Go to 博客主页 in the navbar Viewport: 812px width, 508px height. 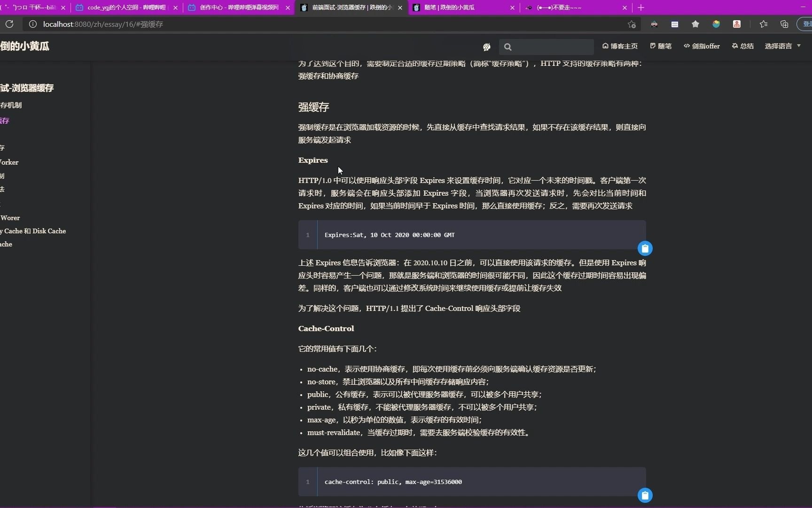[620, 46]
